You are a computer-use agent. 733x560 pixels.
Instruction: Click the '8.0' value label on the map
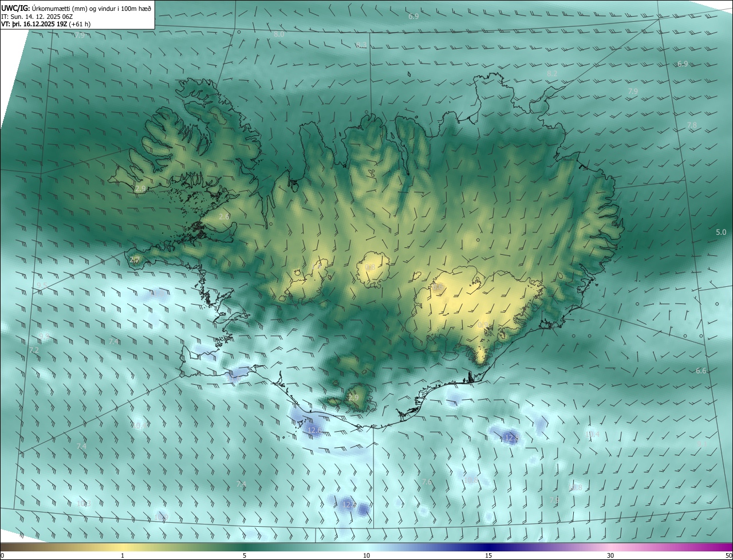point(279,34)
